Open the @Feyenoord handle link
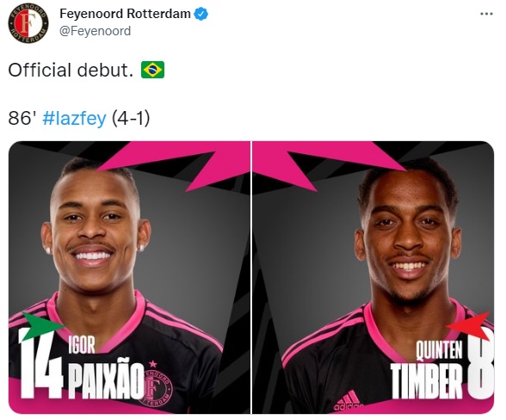Screen dimensions: 506x420 [96, 31]
